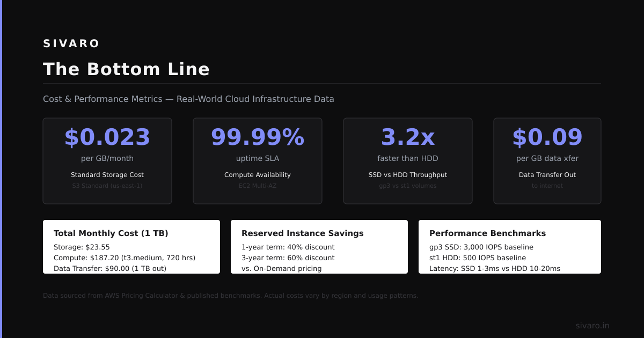
Task: Select SSD vs HDD Throughput label
Action: point(408,175)
